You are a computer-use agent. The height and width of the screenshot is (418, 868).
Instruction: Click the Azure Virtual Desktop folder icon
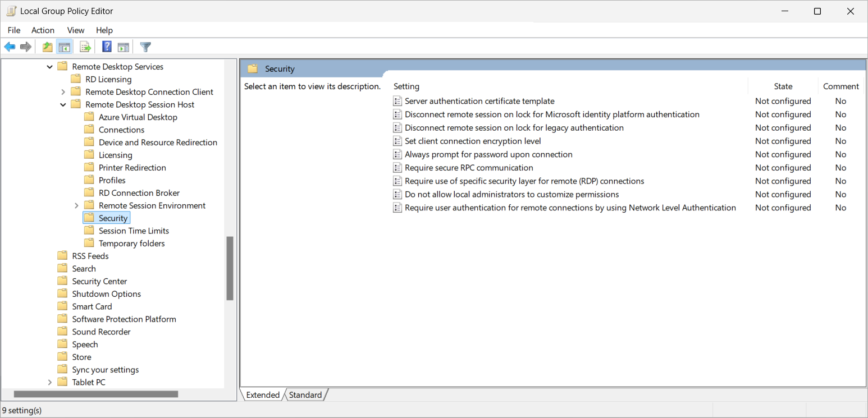tap(89, 117)
